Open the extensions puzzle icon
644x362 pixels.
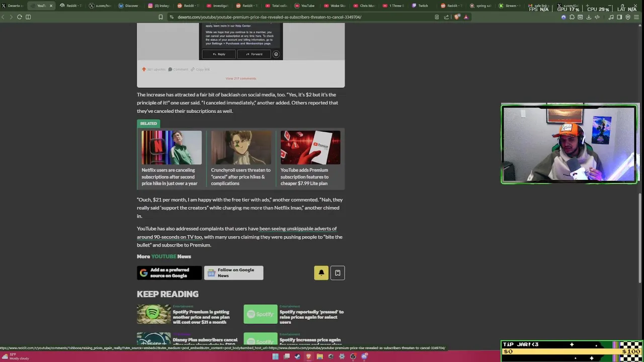coord(572,17)
